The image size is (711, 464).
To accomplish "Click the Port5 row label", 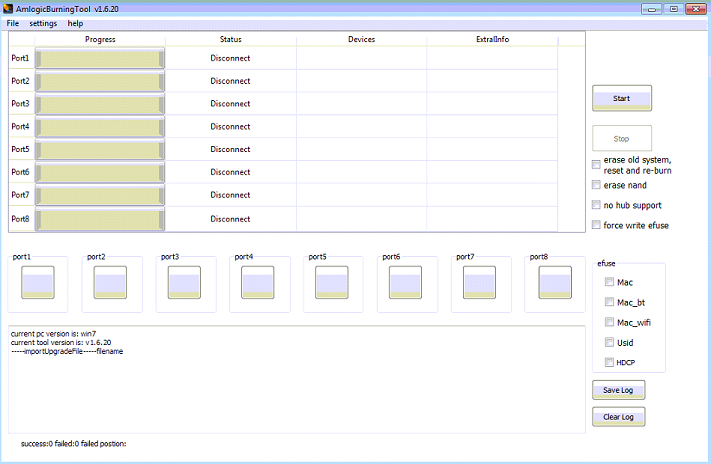I will tap(20, 149).
